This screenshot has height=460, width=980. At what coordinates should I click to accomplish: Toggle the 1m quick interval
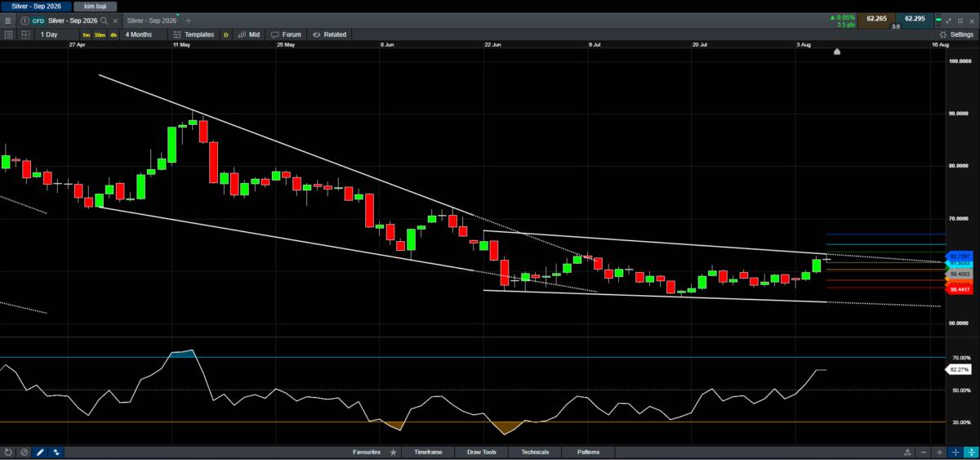click(86, 34)
